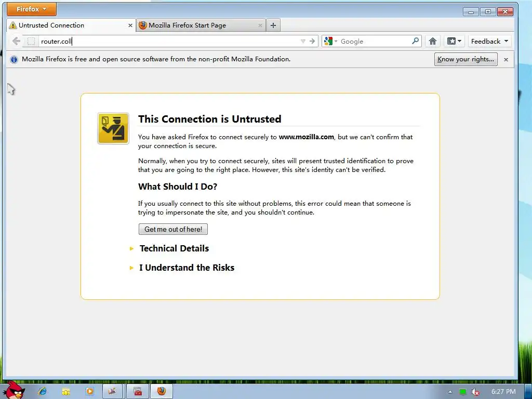
Task: Switch to the Firefox taskbar item
Action: tap(162, 392)
